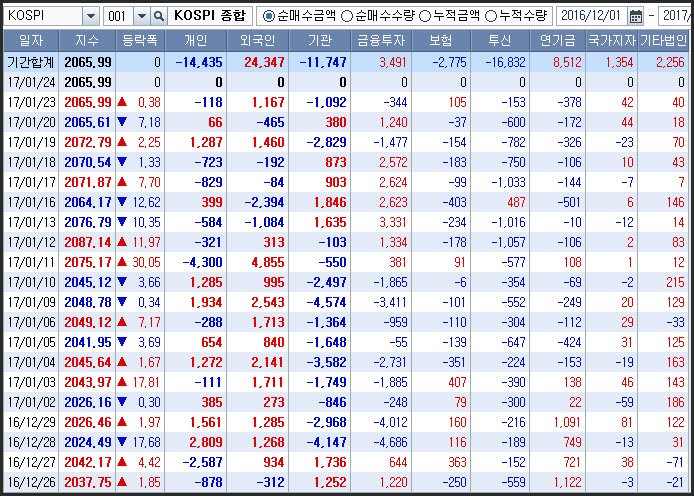Image resolution: width=694 pixels, height=496 pixels.
Task: Click the 금융투자 column header
Action: pos(381,41)
